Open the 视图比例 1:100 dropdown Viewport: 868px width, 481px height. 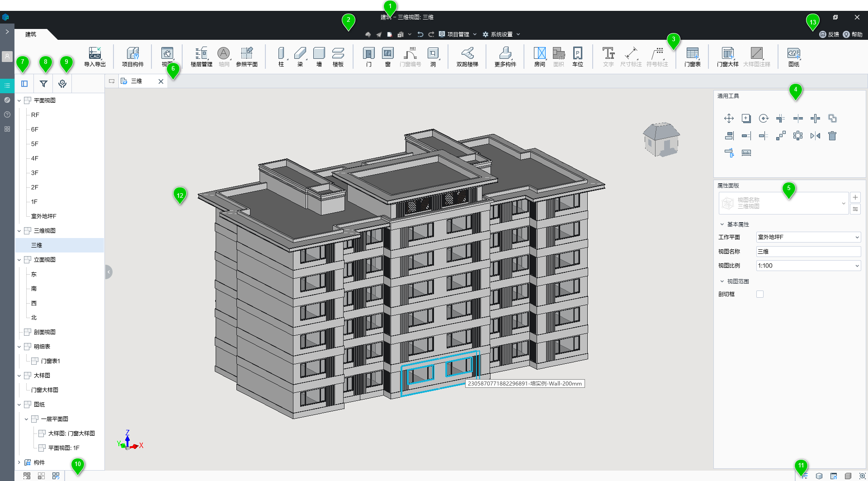(x=808, y=266)
